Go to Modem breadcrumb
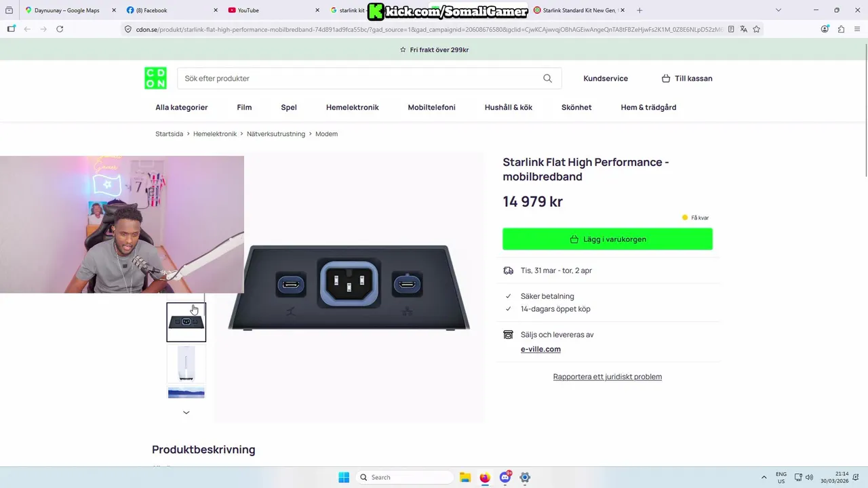The width and height of the screenshot is (868, 488). click(x=326, y=134)
